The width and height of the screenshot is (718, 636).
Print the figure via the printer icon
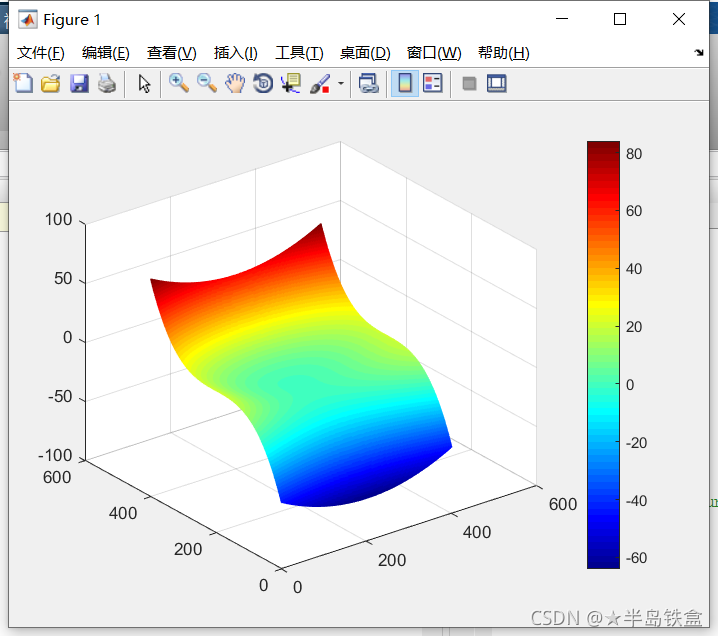click(x=106, y=84)
